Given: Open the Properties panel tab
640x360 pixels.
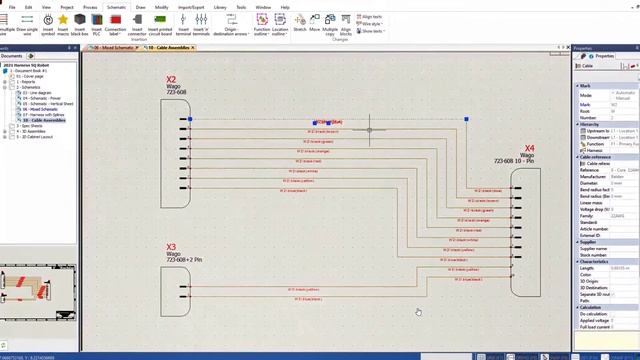Looking at the screenshot, I should [601, 56].
